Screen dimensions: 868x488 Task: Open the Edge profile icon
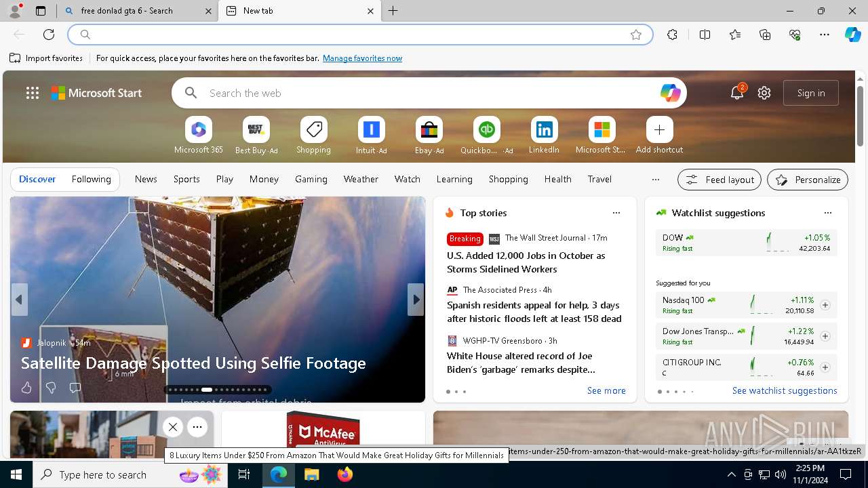coord(15,11)
